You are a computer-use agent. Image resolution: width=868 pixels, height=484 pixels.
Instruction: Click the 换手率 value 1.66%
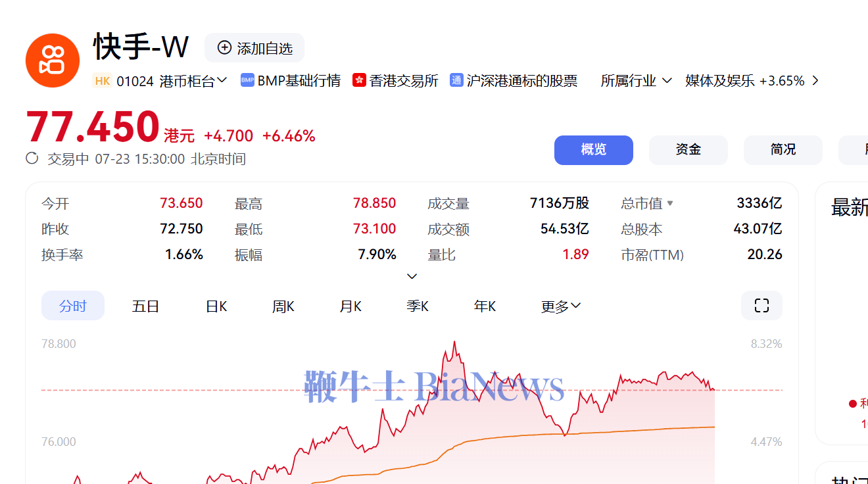click(184, 254)
